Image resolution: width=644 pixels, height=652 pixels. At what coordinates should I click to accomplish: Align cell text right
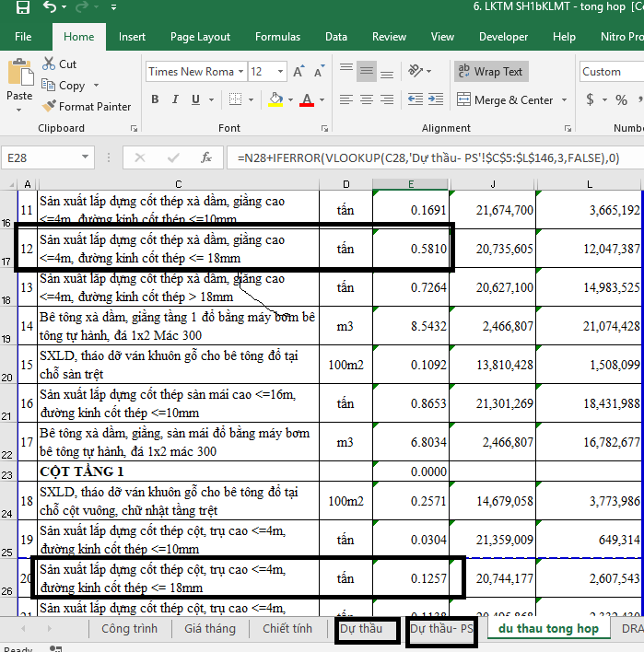(387, 99)
